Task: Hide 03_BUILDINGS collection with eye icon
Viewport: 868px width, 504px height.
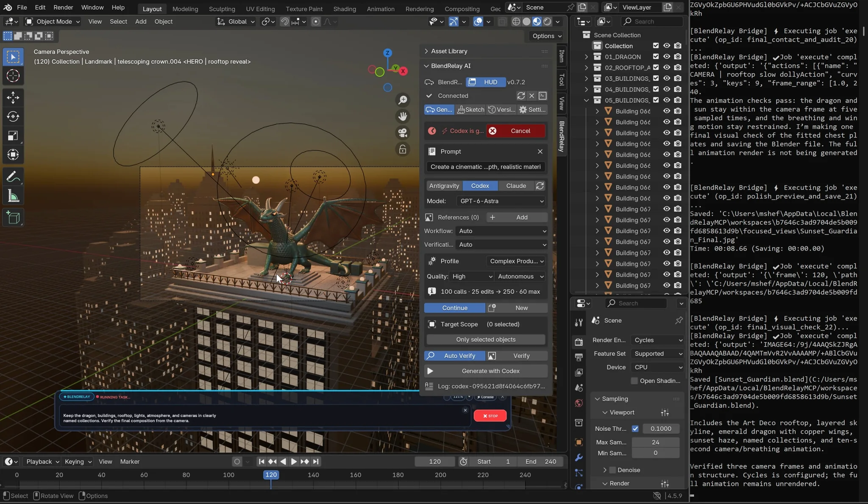Action: point(667,78)
